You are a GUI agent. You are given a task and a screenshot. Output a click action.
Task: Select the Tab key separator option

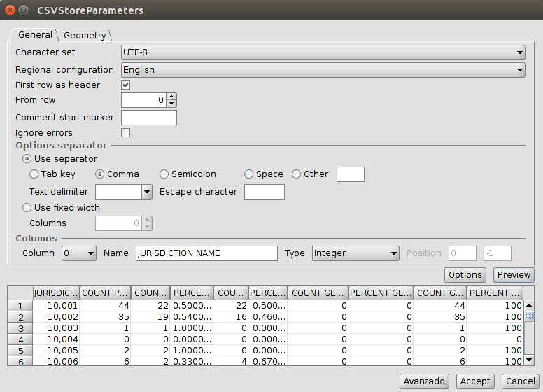tap(34, 174)
